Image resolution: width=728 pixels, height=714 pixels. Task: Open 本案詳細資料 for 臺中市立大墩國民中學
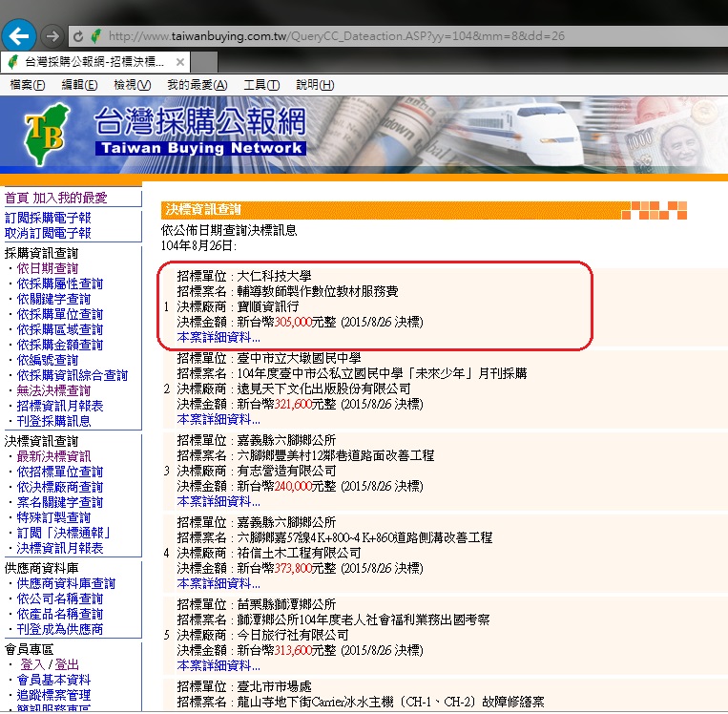pyautogui.click(x=218, y=419)
